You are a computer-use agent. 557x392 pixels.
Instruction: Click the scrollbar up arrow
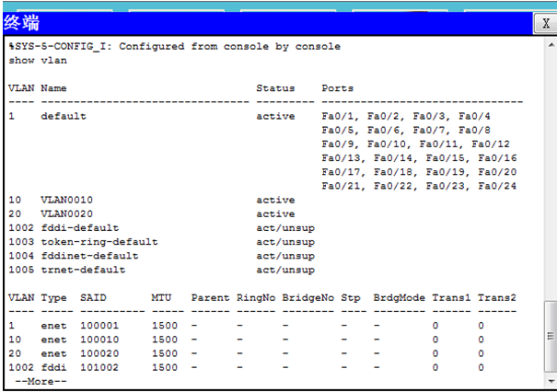[550, 41]
